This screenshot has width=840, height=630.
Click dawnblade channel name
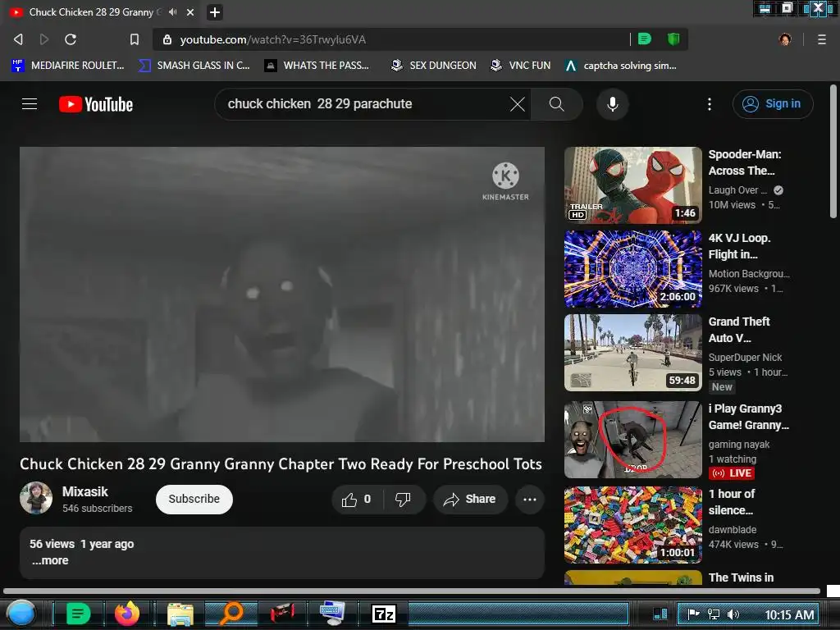[x=733, y=529]
